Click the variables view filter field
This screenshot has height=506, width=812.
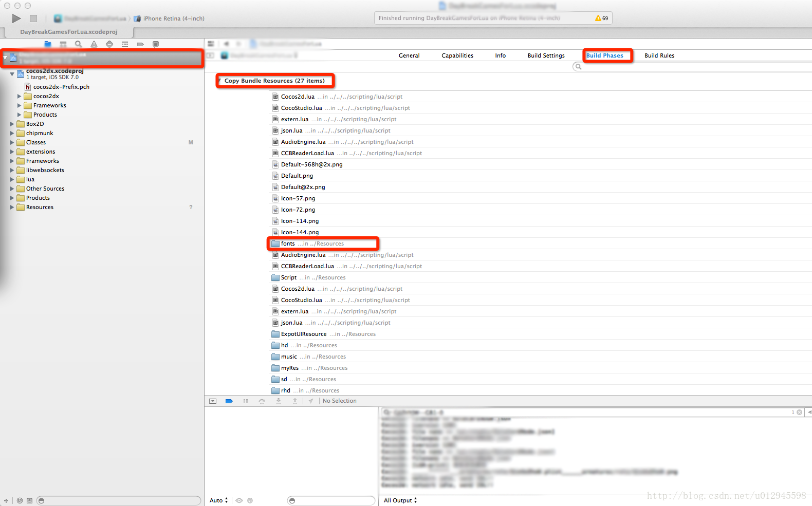[331, 500]
